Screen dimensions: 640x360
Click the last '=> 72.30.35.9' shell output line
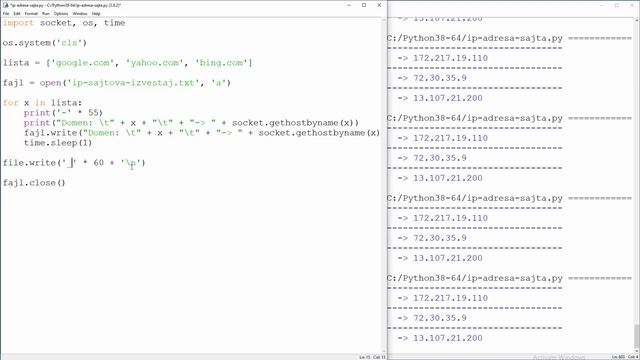432,318
